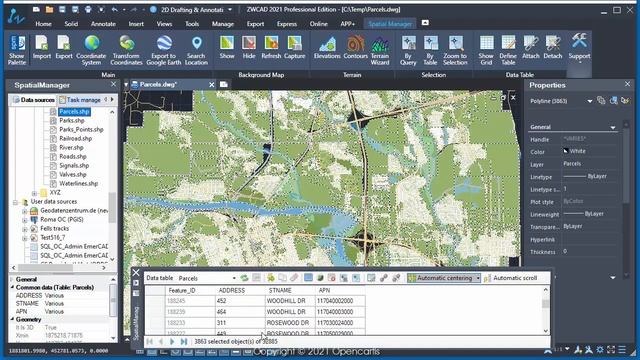Image resolution: width=640 pixels, height=360 pixels.
Task: Select objects By Table
Action: (430, 50)
